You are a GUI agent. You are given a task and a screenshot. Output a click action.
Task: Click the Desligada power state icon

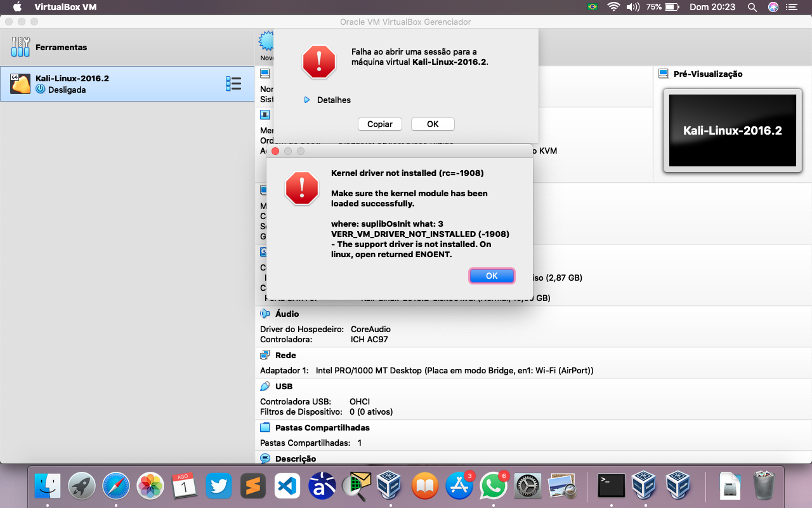(x=41, y=90)
